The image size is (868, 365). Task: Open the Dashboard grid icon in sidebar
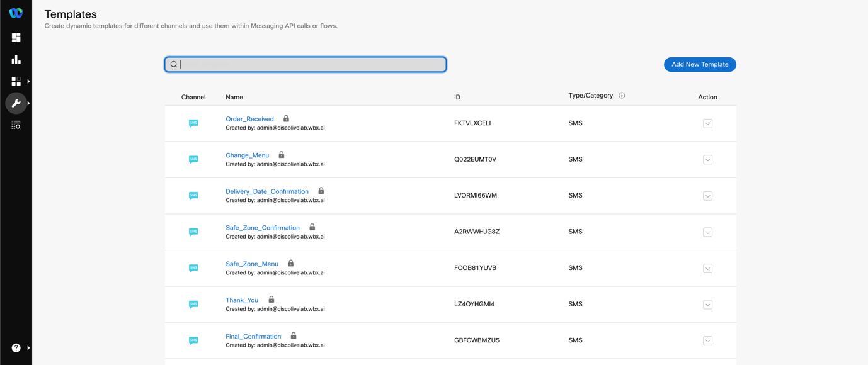(x=16, y=38)
